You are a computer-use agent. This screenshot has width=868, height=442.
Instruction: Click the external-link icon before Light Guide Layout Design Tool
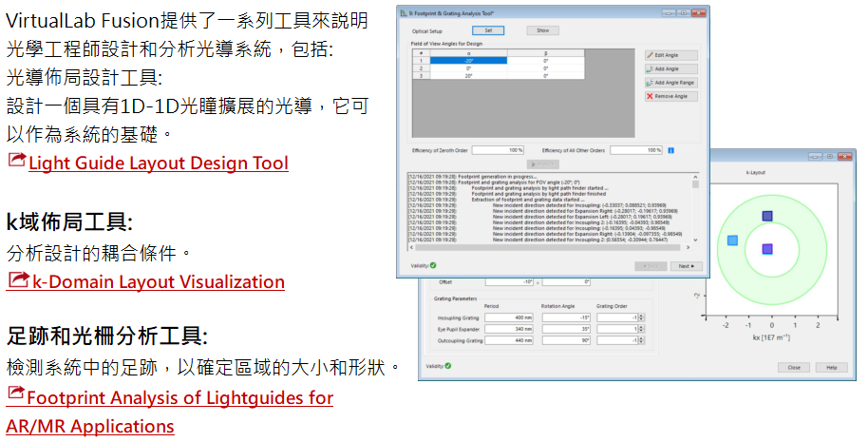point(17,161)
